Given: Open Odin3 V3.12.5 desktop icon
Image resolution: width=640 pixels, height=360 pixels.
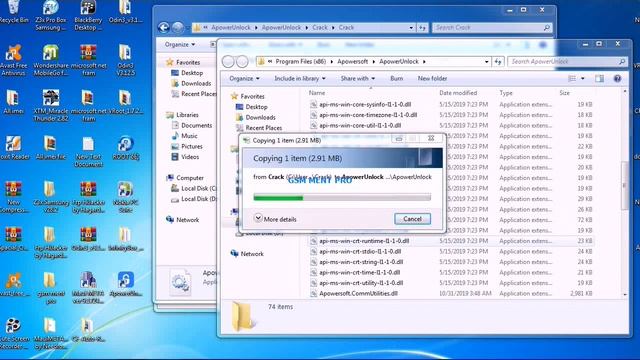Looking at the screenshot, I should [x=125, y=60].
